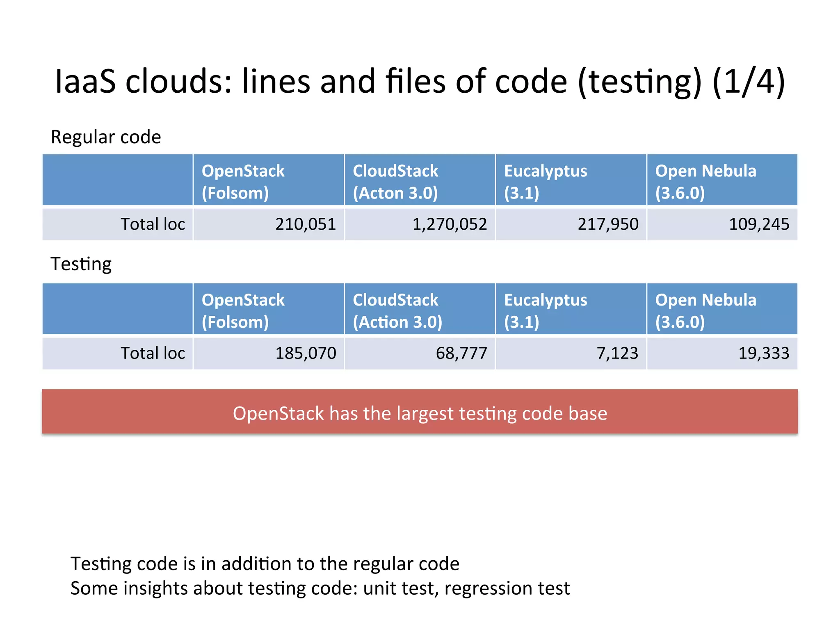The image size is (840, 630).
Task: Click Open Nebula (3.6.0) header in Regular code table
Action: [722, 181]
